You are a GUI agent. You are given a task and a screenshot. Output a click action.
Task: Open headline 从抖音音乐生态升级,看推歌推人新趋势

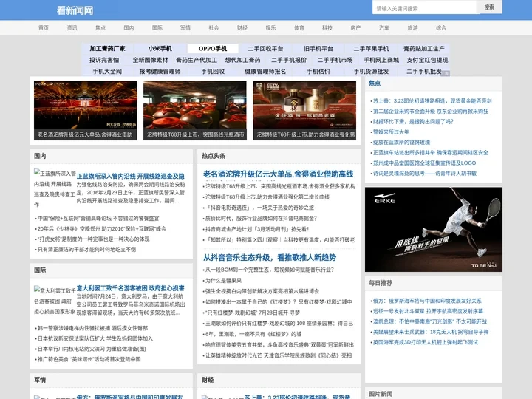270,258
